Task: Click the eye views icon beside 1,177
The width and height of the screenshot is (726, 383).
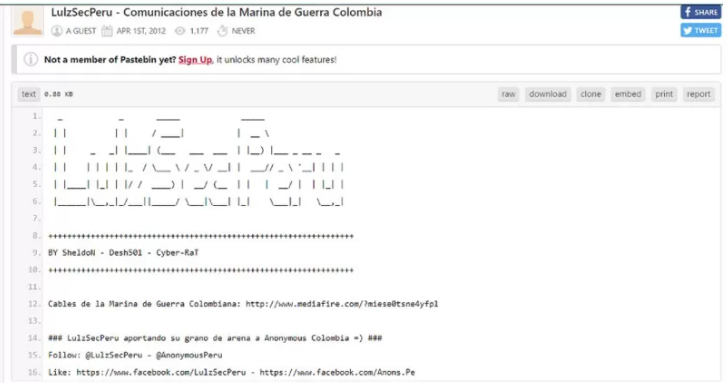Action: coord(180,31)
